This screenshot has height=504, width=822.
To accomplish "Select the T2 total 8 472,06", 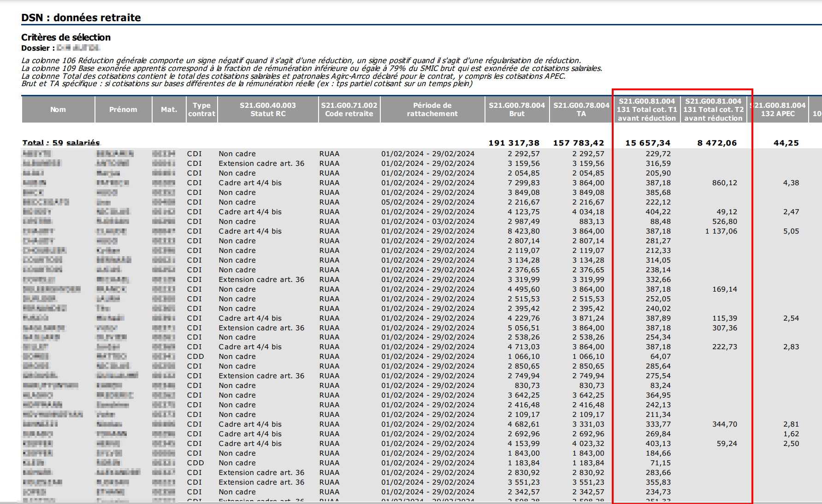I will (x=717, y=143).
